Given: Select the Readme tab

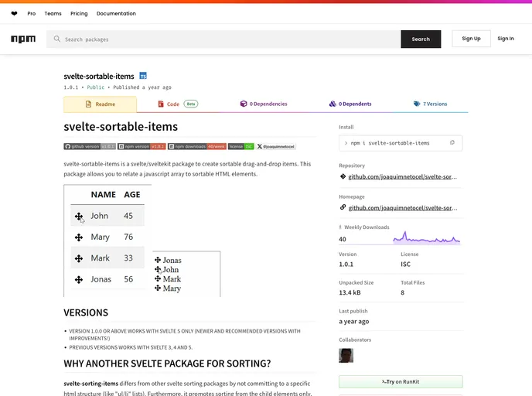Looking at the screenshot, I should click(x=100, y=104).
